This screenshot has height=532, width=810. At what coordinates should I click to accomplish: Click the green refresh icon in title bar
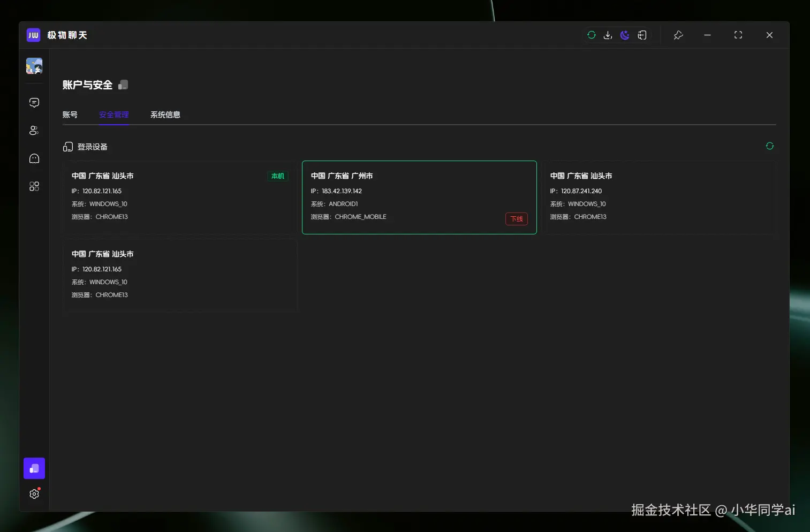[x=592, y=35]
